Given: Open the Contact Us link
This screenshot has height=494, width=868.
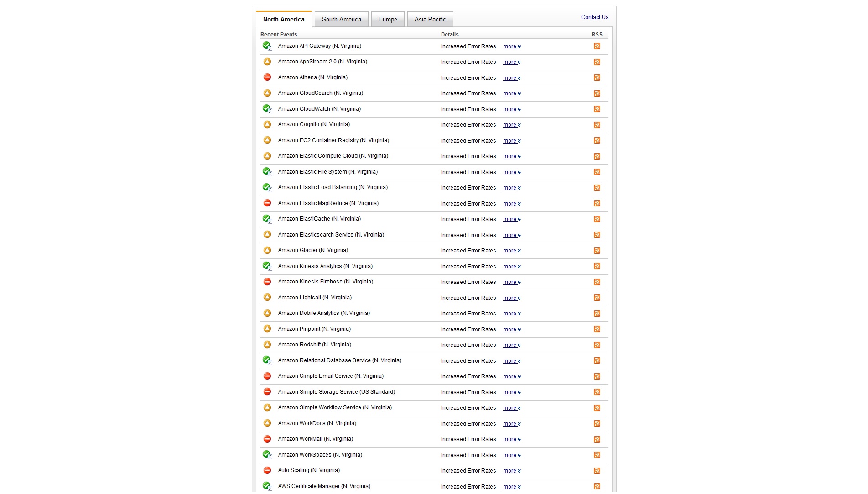Looking at the screenshot, I should pyautogui.click(x=595, y=17).
